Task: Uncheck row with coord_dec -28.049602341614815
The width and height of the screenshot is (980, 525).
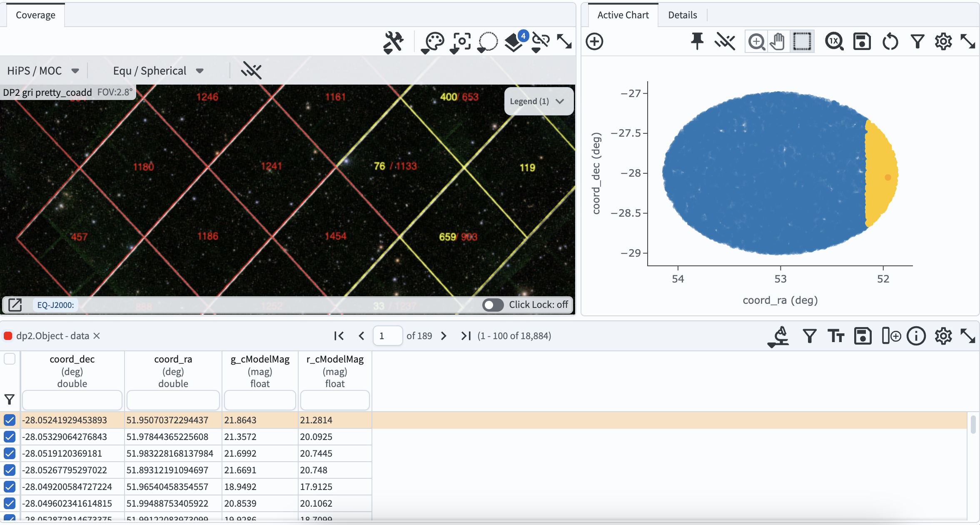Action: [10, 503]
